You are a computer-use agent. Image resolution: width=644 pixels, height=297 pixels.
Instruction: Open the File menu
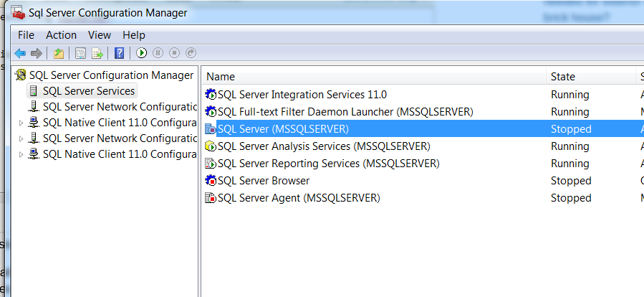click(x=26, y=35)
